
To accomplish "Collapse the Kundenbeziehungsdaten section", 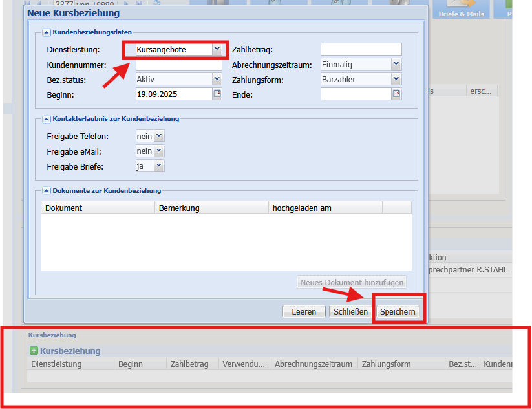I will coord(47,32).
